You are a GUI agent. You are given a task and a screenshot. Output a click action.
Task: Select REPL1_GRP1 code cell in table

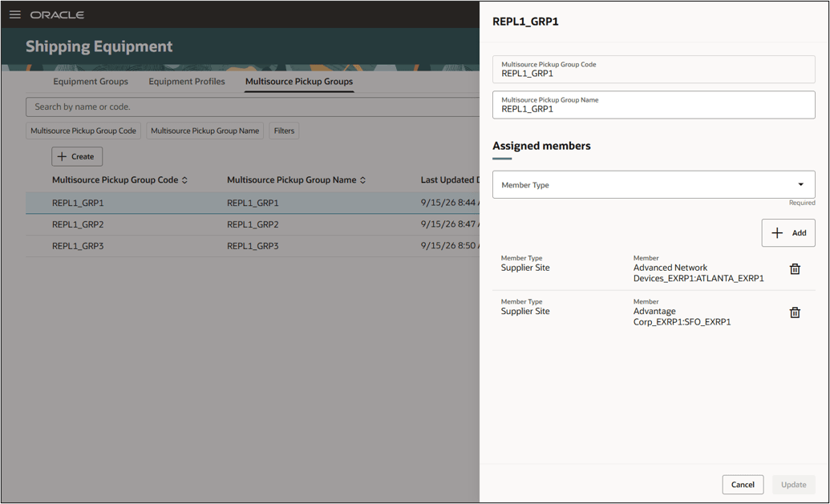pos(78,203)
